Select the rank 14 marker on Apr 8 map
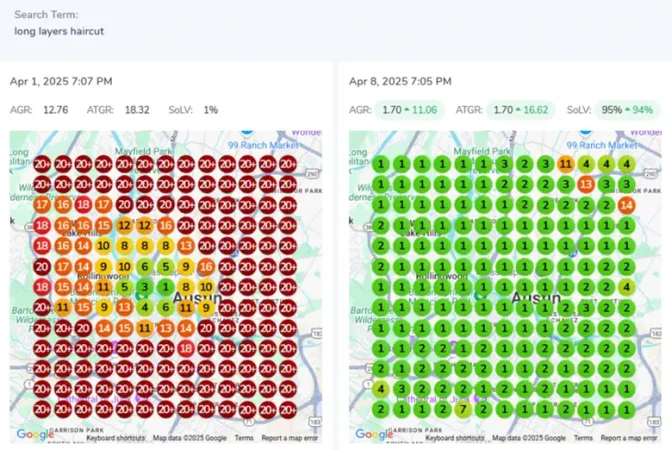 point(627,205)
